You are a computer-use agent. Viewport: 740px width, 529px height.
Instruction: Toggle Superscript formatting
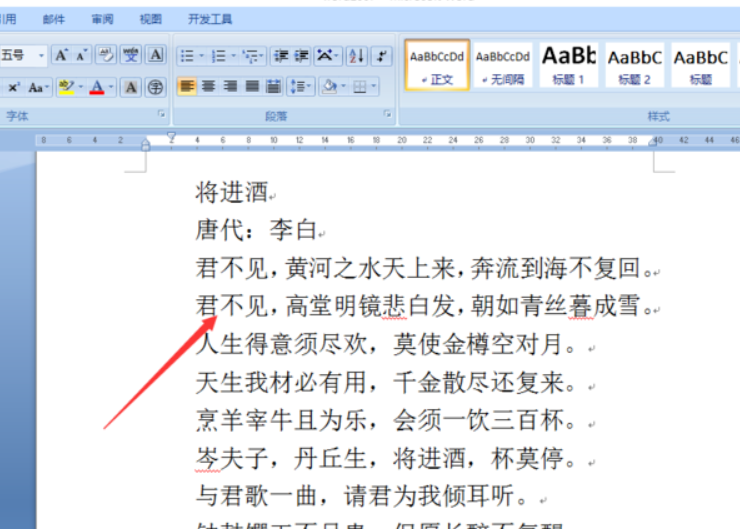tap(14, 88)
